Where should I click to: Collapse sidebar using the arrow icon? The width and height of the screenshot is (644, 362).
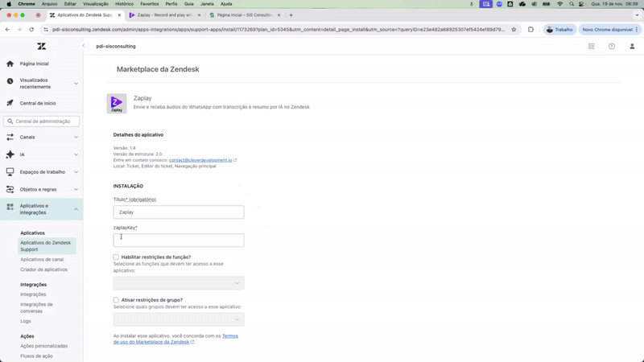pyautogui.click(x=84, y=46)
